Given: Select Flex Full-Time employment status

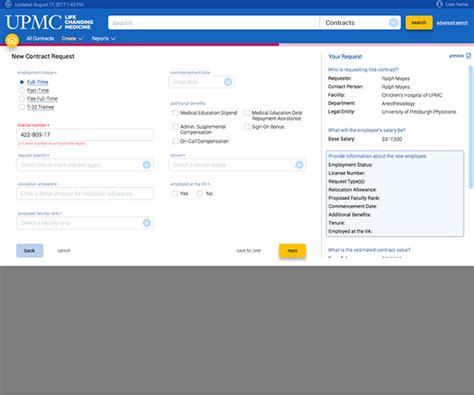Looking at the screenshot, I should coord(22,99).
